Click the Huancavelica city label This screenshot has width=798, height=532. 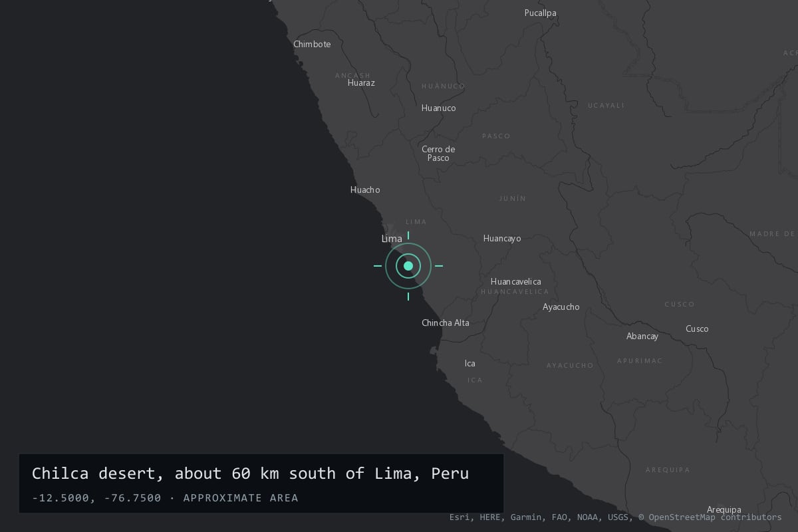(516, 281)
